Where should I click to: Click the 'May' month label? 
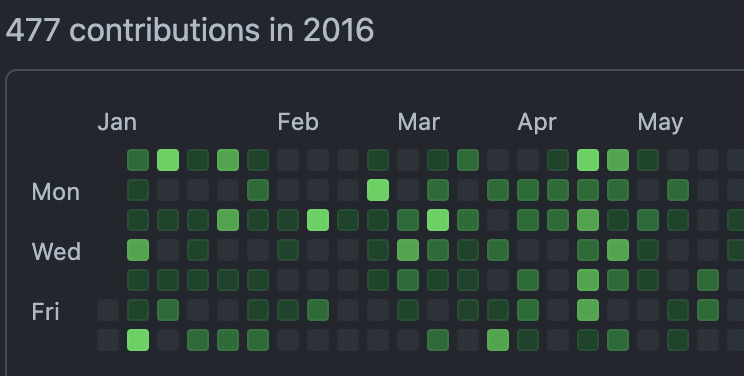[x=660, y=123]
